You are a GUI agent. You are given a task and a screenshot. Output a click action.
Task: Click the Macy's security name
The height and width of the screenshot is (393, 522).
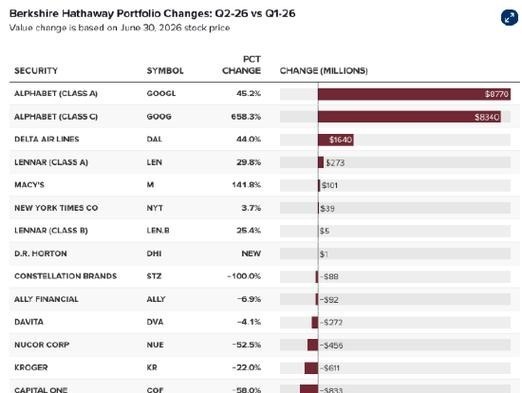[x=29, y=185]
